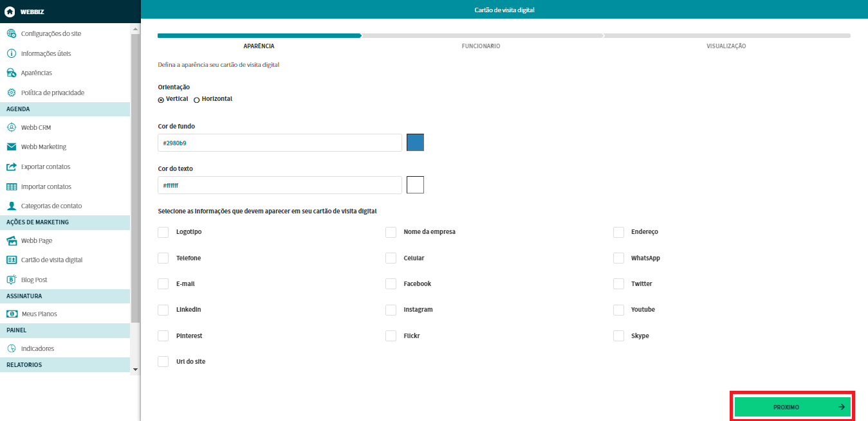Open the Cor de fundo blue swatch
The height and width of the screenshot is (421, 868).
coord(415,143)
